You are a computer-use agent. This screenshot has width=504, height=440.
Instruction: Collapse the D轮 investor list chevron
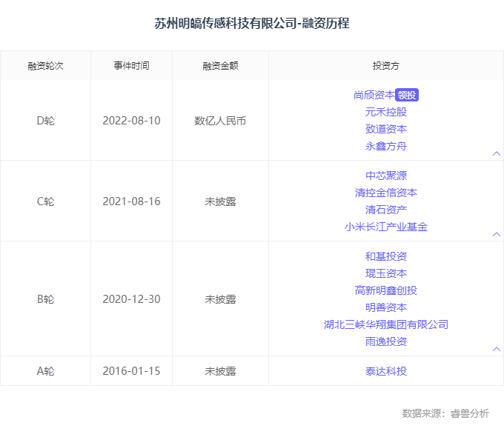coord(497,153)
